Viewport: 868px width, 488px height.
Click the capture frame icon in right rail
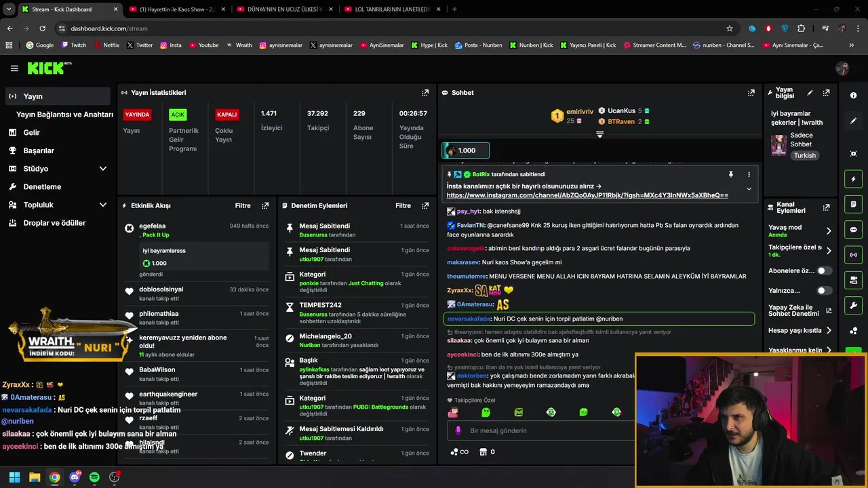pyautogui.click(x=854, y=154)
